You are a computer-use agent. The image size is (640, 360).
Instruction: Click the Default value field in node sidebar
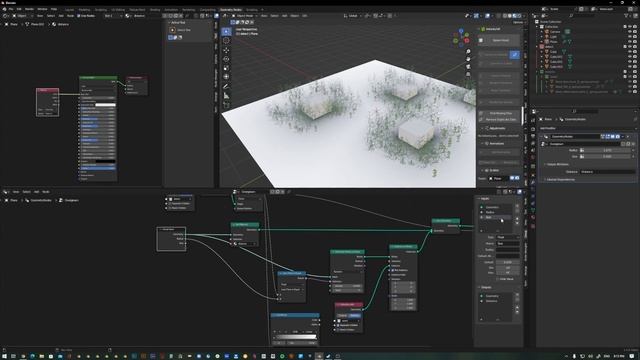click(508, 262)
